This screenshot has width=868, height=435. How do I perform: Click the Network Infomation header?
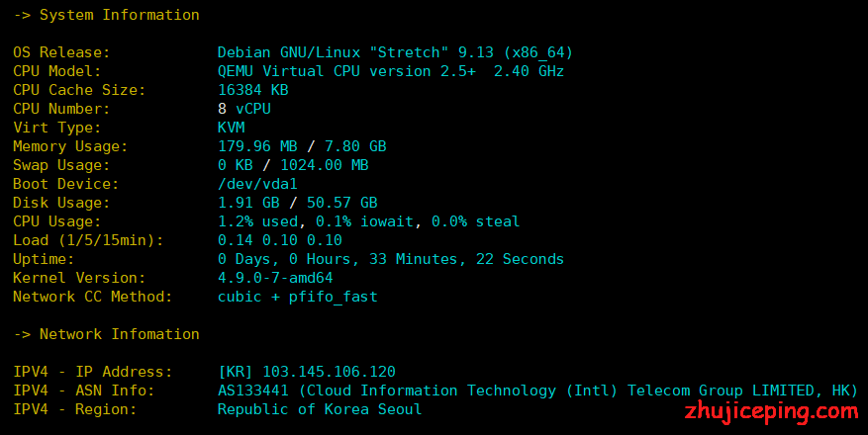tap(106, 334)
